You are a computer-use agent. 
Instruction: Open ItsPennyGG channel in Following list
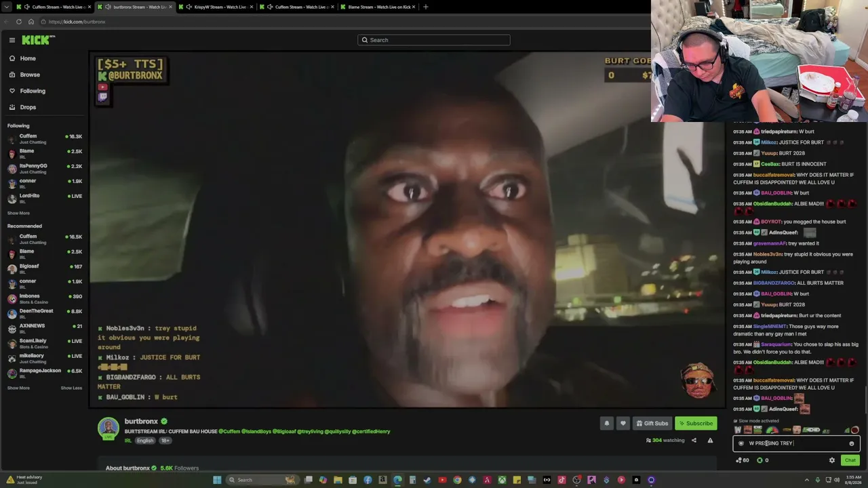44,169
